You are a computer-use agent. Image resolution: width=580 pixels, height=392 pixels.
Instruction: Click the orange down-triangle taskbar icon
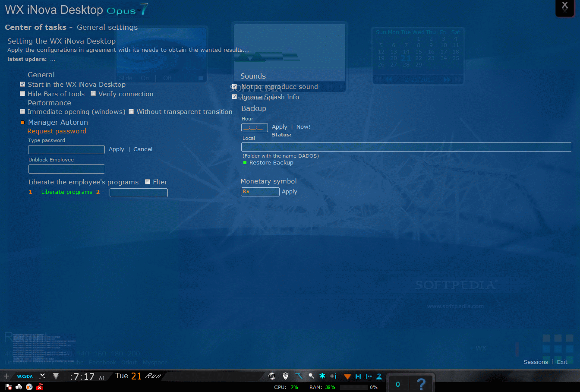(x=347, y=376)
